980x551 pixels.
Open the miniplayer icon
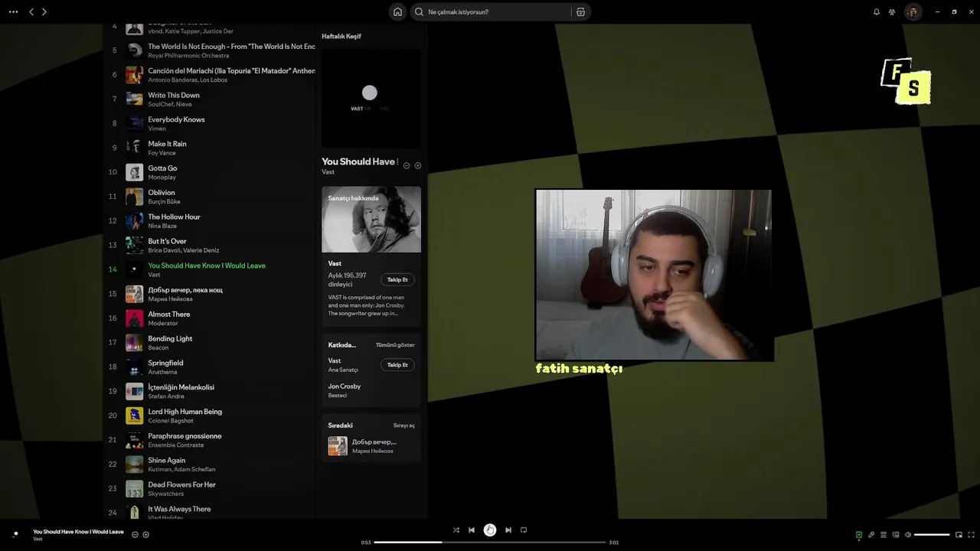pos(959,535)
